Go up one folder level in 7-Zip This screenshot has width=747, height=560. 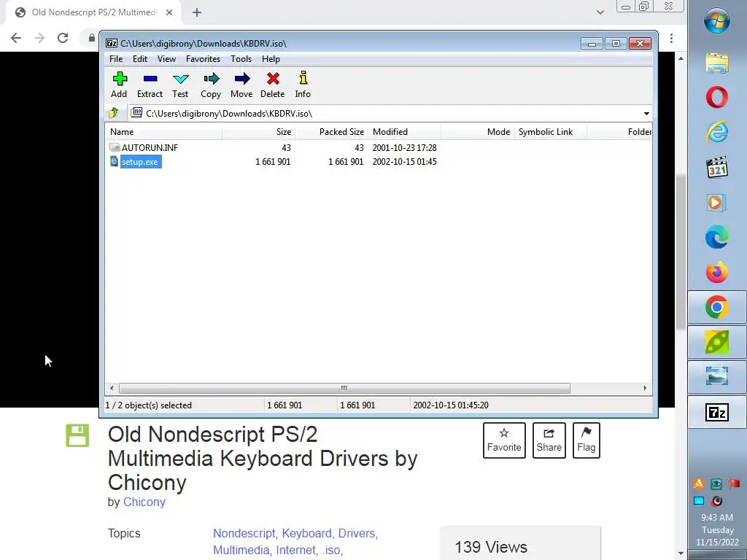114,113
